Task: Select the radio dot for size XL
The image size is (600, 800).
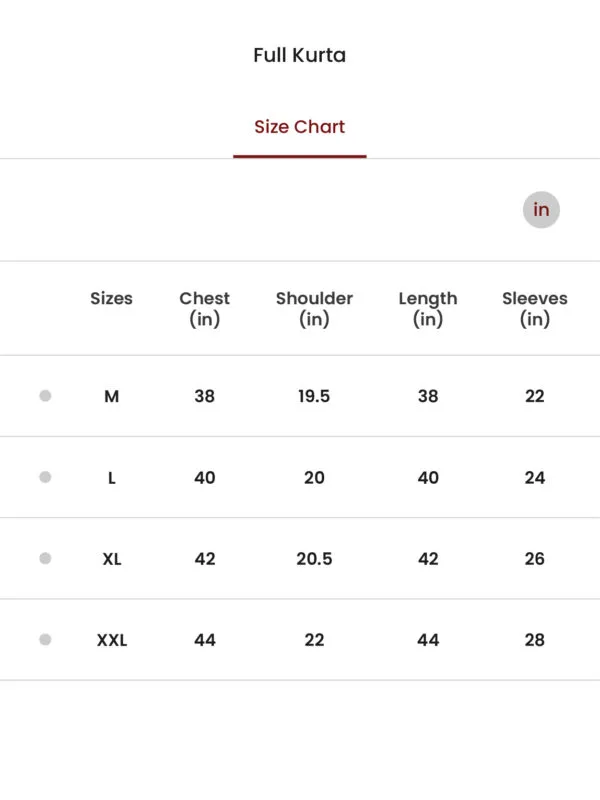Action: pos(45,558)
